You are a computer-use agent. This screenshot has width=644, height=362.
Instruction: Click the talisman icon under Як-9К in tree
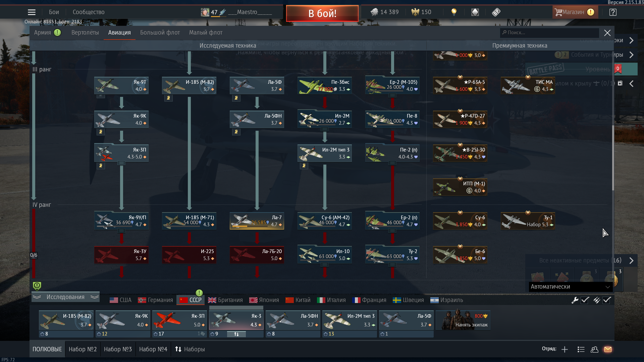101,132
